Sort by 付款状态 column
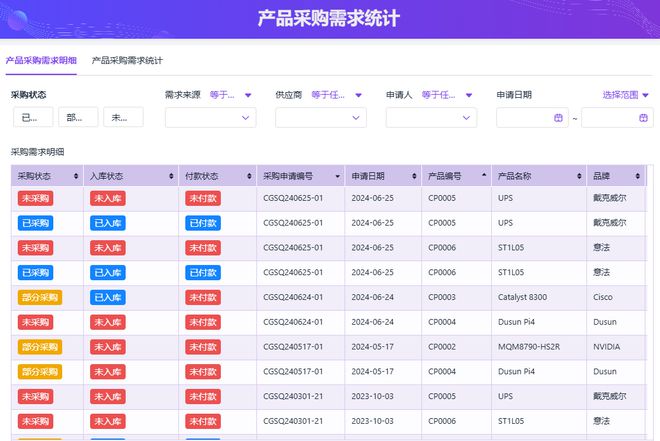660x441 pixels. point(249,176)
